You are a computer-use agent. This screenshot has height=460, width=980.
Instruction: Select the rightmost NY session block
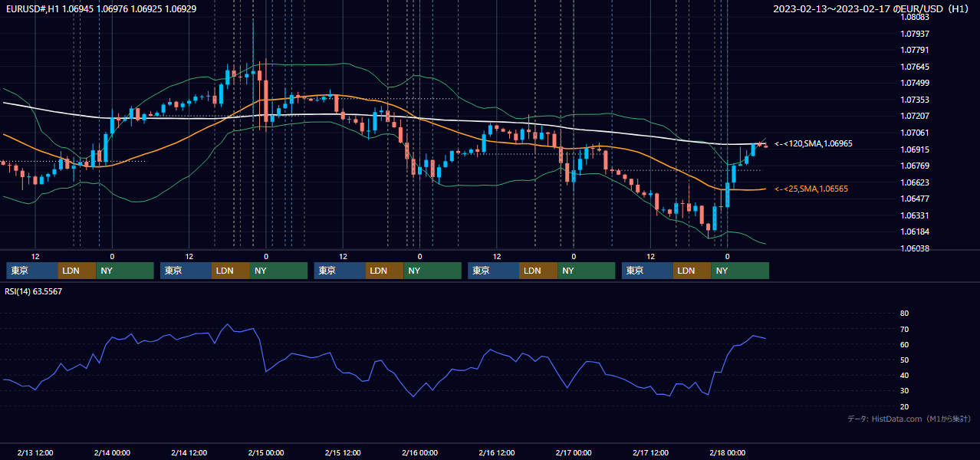741,271
